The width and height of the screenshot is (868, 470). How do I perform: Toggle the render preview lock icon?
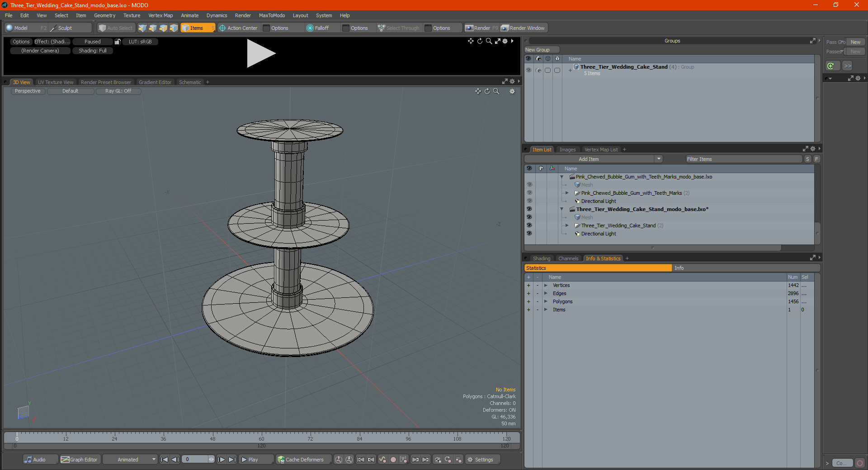point(118,42)
